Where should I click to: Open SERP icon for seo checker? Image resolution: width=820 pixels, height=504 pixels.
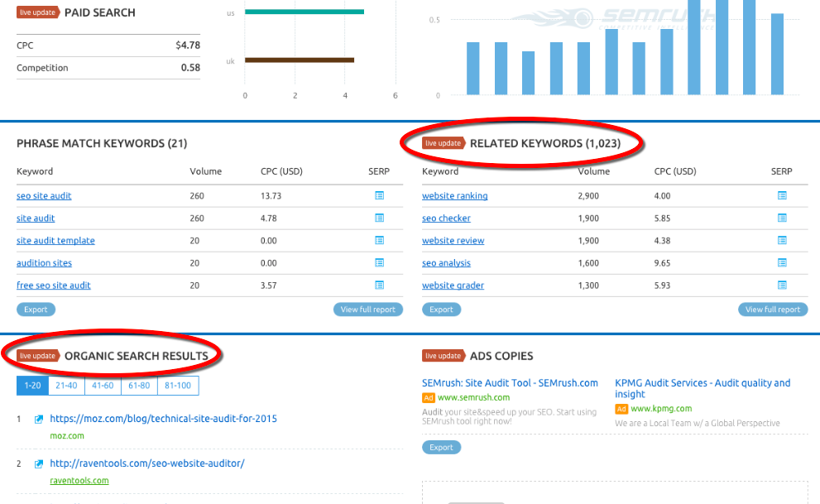(x=782, y=218)
